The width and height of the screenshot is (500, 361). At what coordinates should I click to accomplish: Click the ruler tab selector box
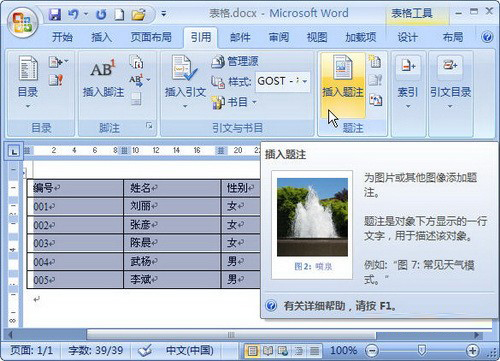[x=14, y=152]
